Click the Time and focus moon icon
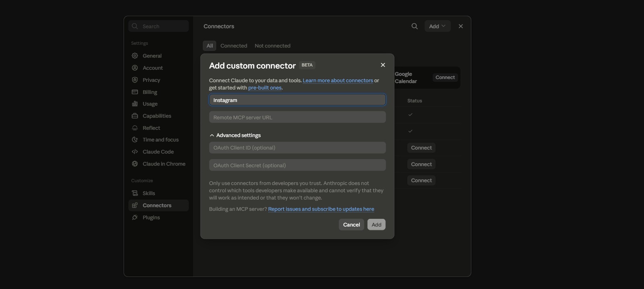This screenshot has height=289, width=644. click(x=135, y=139)
